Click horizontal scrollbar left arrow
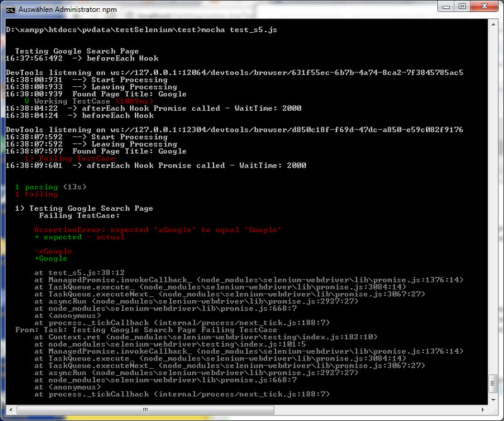Screen dimensions: 504x421 tap(11, 410)
